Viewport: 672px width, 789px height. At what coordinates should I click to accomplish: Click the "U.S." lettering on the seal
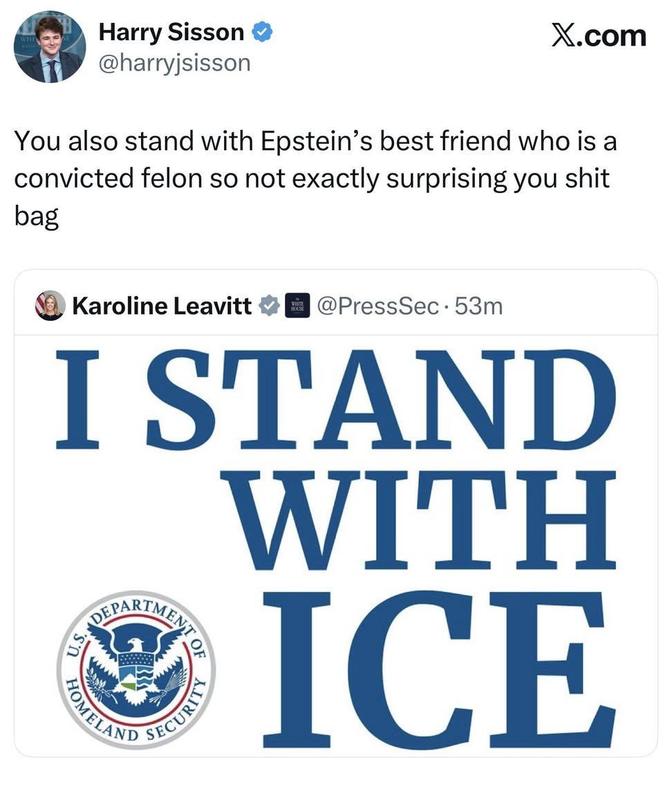(75, 645)
